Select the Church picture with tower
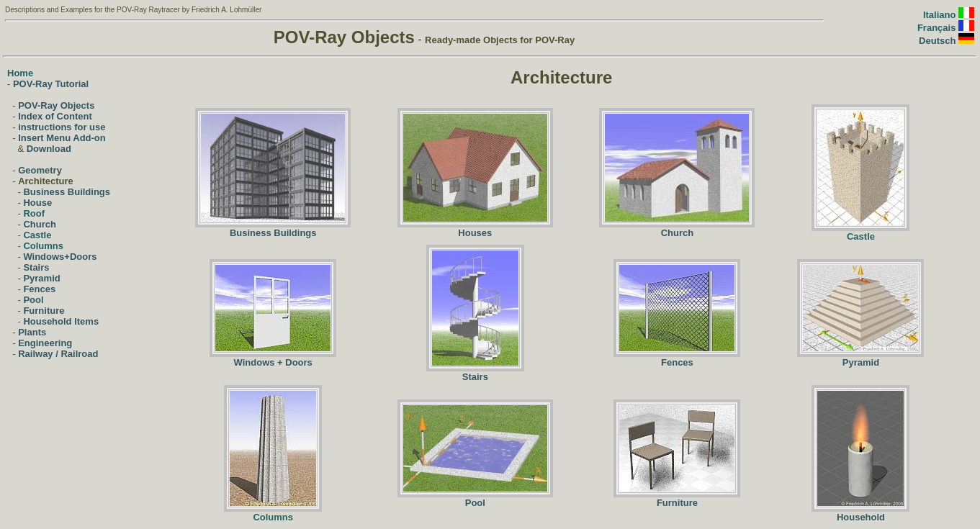 pyautogui.click(x=676, y=168)
